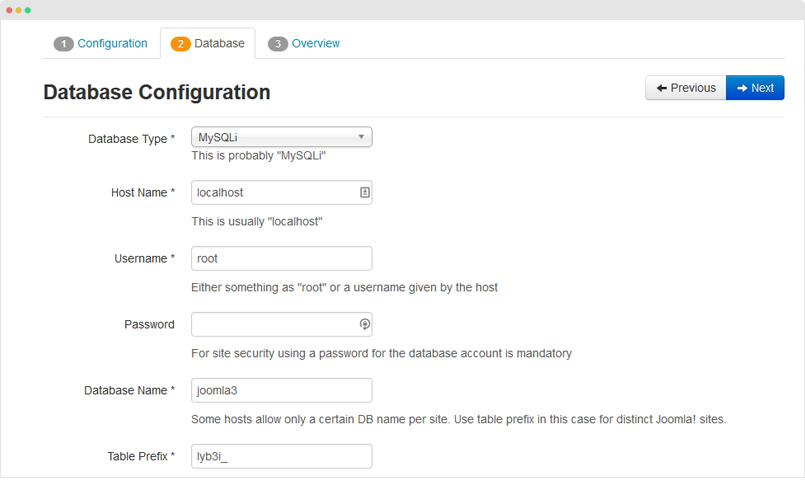The width and height of the screenshot is (805, 482).
Task: Click the contact card icon in Host Name field
Action: (x=365, y=192)
